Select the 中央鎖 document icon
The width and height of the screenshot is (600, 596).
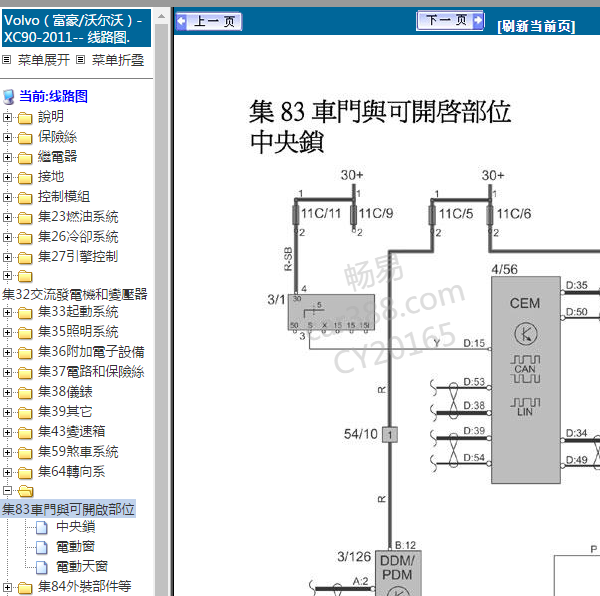click(41, 527)
